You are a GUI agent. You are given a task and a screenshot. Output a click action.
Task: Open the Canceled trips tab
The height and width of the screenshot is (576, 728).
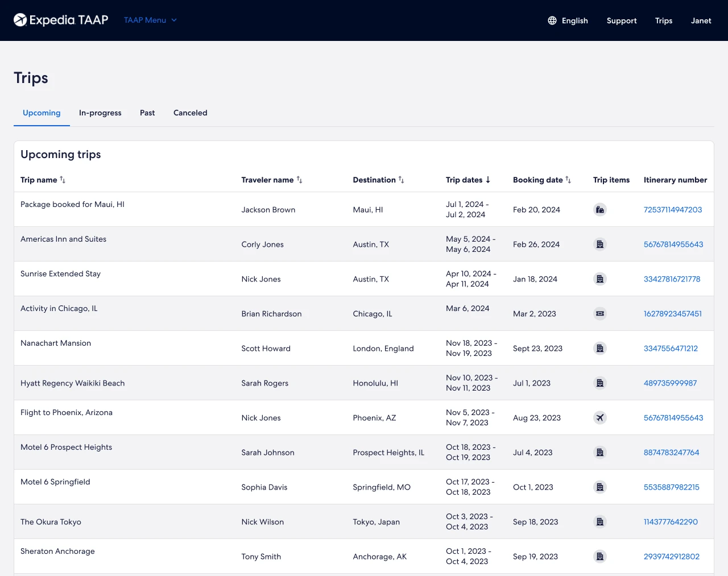tap(191, 113)
